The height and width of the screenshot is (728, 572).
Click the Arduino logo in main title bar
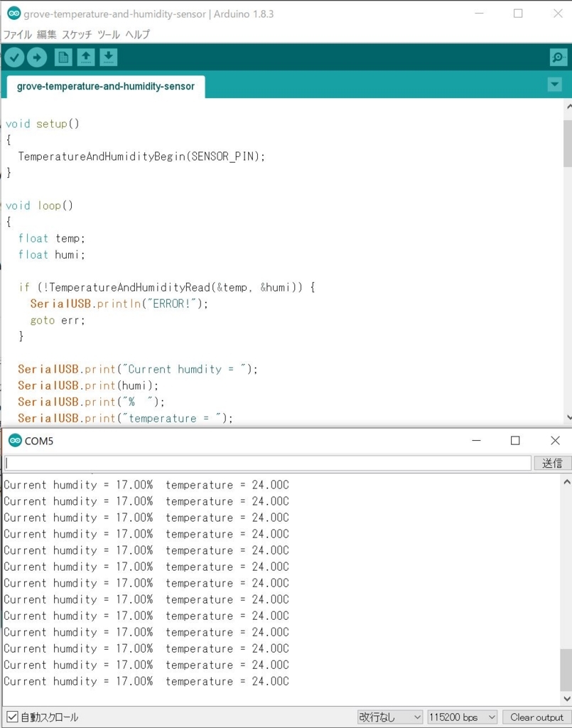pyautogui.click(x=14, y=14)
